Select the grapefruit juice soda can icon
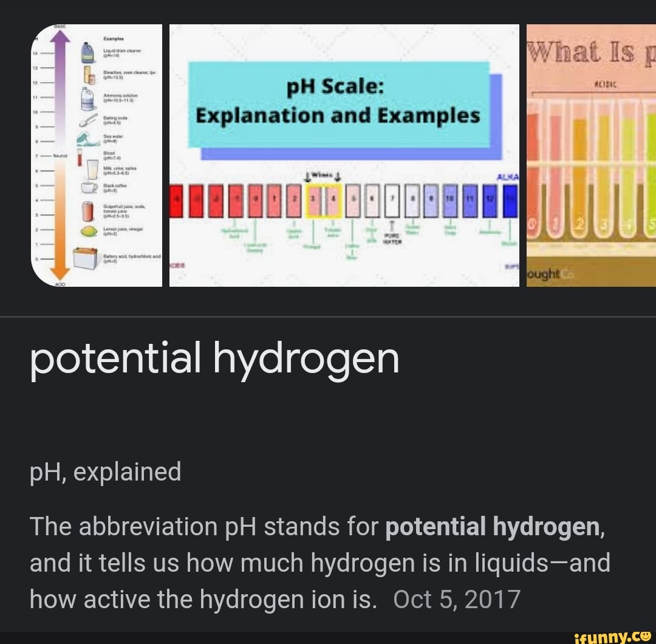The height and width of the screenshot is (644, 656). [x=87, y=210]
